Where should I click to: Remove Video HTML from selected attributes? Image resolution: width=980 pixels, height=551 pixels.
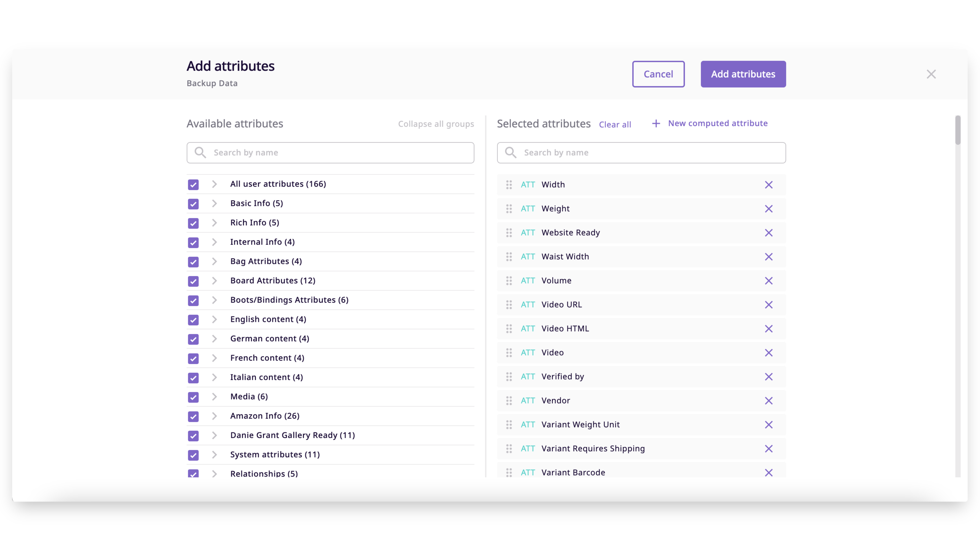pos(769,329)
